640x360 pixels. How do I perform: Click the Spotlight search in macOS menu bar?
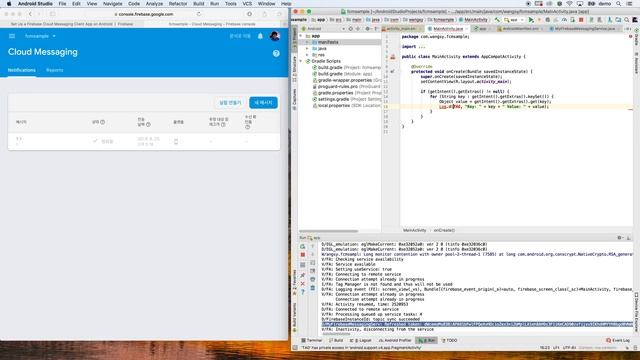tap(619, 4)
